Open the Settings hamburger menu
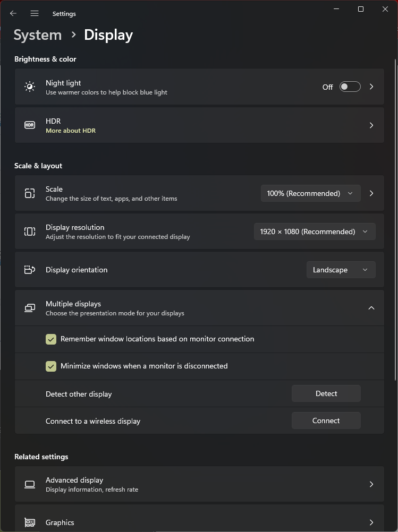398x532 pixels. point(35,13)
